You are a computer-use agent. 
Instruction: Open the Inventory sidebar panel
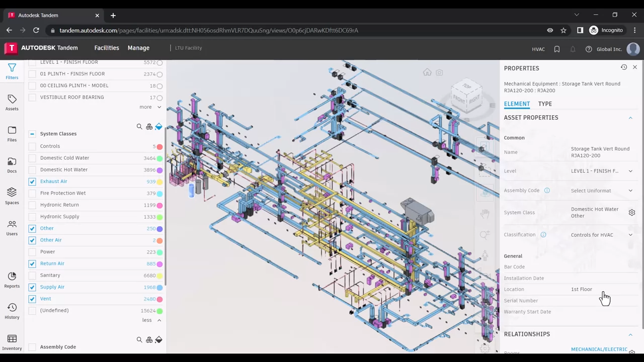point(12,342)
